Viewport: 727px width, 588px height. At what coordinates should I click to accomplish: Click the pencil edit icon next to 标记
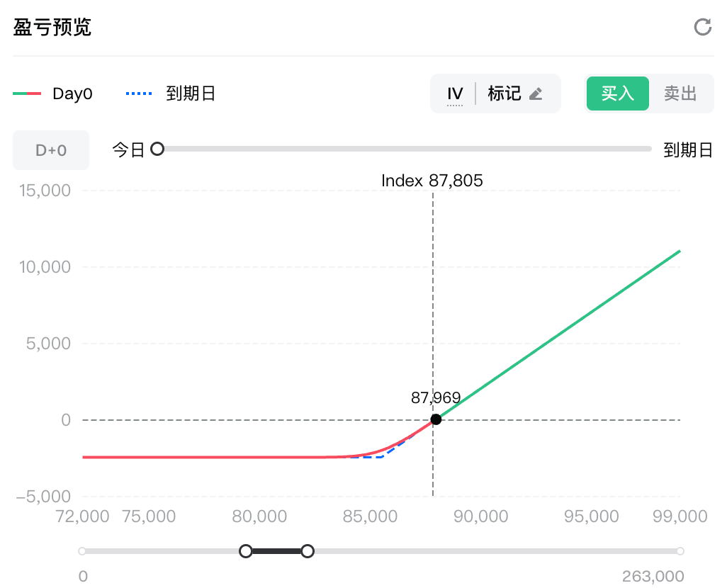[536, 94]
